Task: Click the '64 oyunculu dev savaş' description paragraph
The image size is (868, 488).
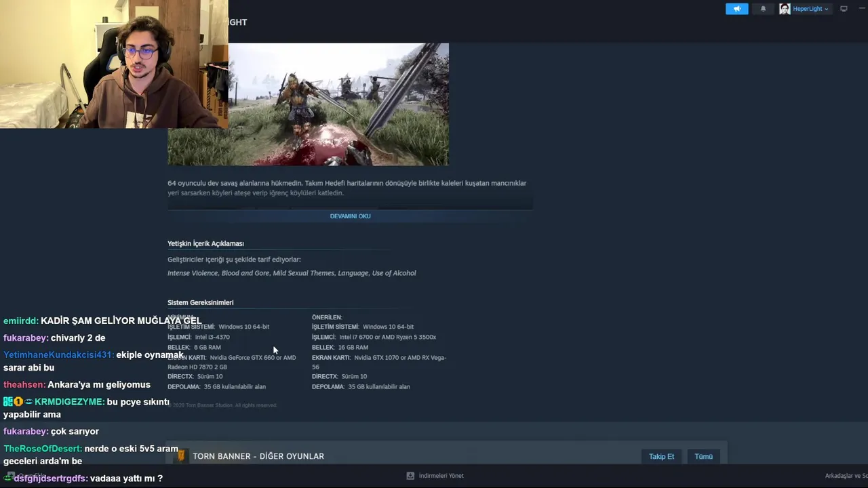Action: point(347,188)
